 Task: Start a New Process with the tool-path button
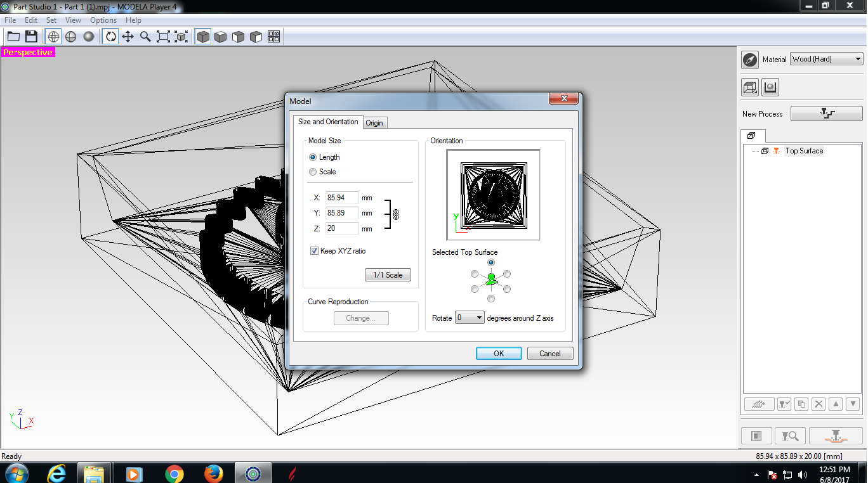[827, 113]
